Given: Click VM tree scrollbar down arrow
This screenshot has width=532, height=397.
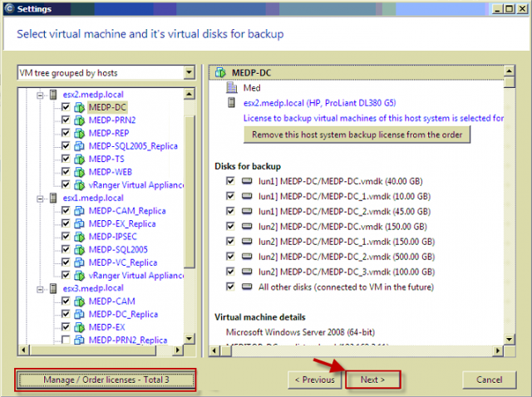Looking at the screenshot, I should point(190,338).
